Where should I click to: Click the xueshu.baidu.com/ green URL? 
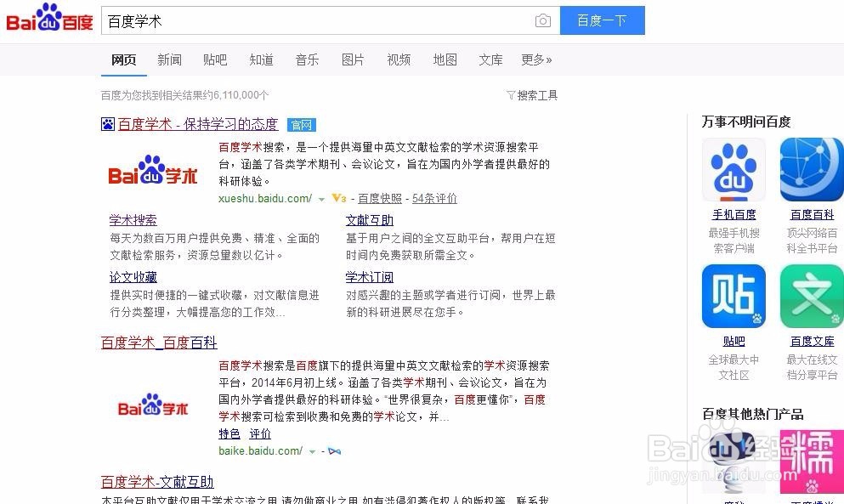[265, 199]
